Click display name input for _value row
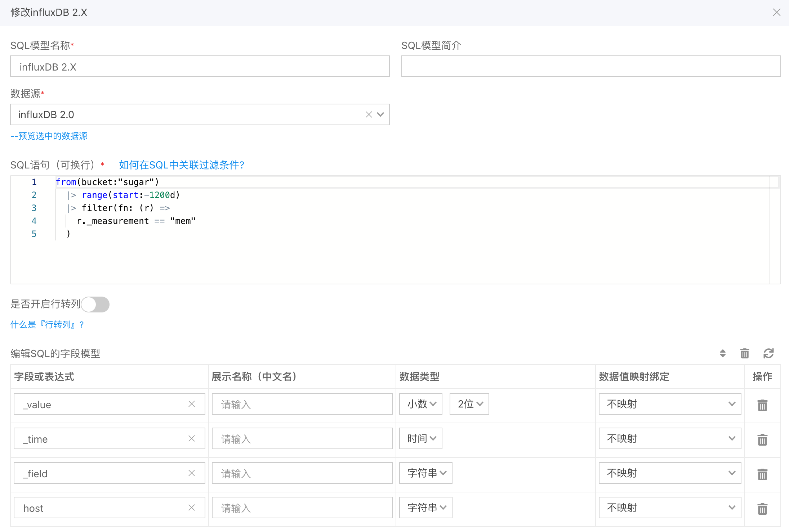Viewport: 789px width, 532px height. [302, 404]
